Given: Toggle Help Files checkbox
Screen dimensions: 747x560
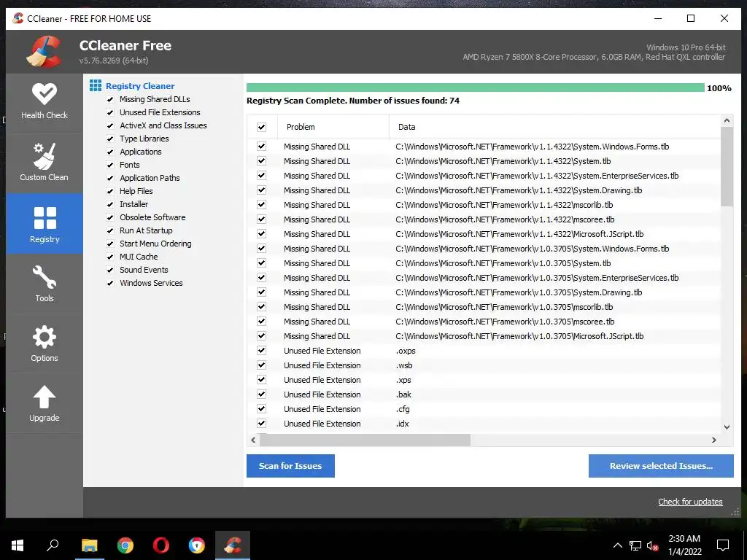Looking at the screenshot, I should point(110,191).
